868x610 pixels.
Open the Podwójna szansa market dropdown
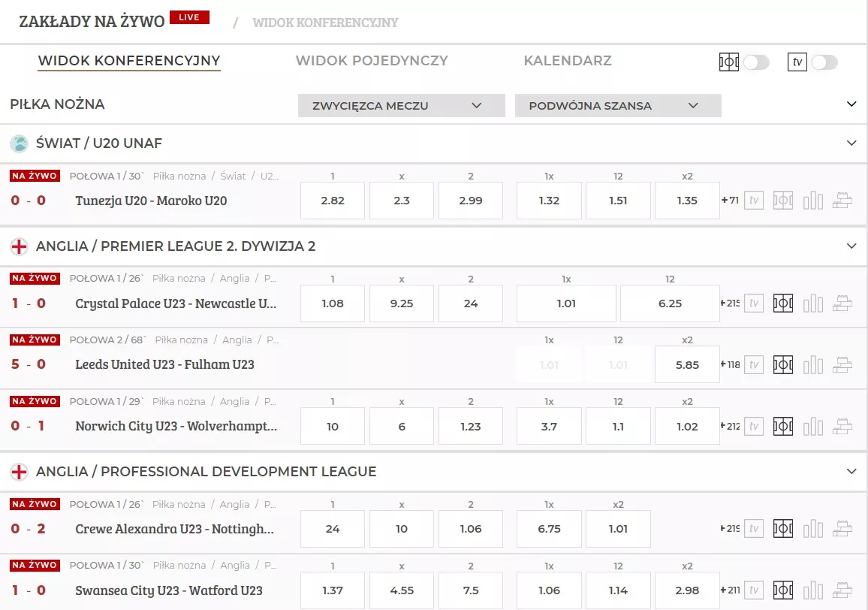tap(617, 106)
